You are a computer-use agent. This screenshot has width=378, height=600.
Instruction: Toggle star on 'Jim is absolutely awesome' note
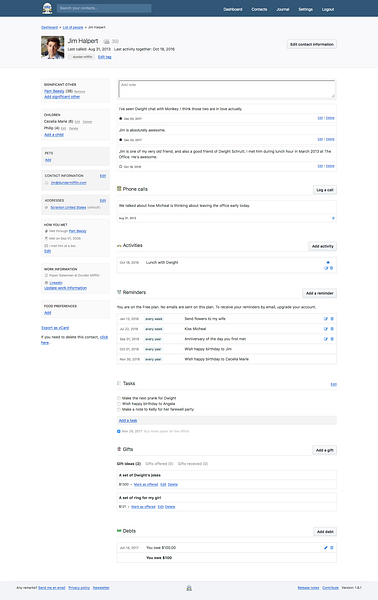pyautogui.click(x=121, y=140)
